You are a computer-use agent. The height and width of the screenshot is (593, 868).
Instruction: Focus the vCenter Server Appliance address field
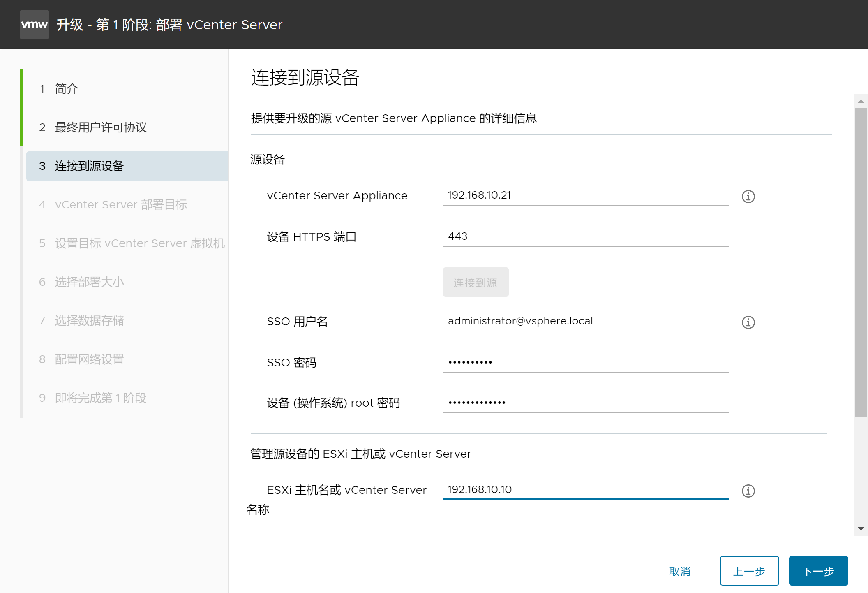point(586,195)
